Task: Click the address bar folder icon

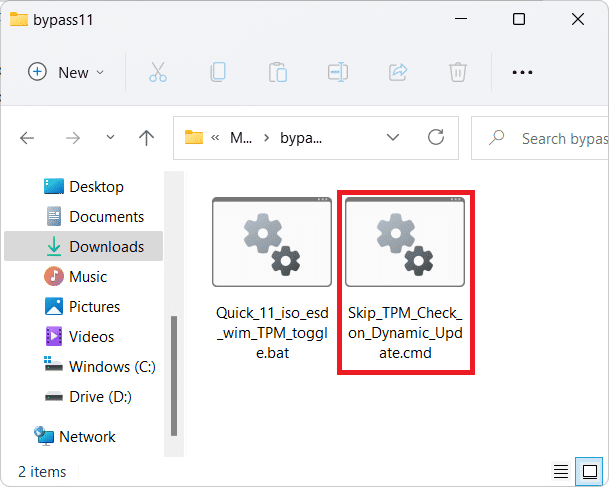Action: pyautogui.click(x=194, y=137)
